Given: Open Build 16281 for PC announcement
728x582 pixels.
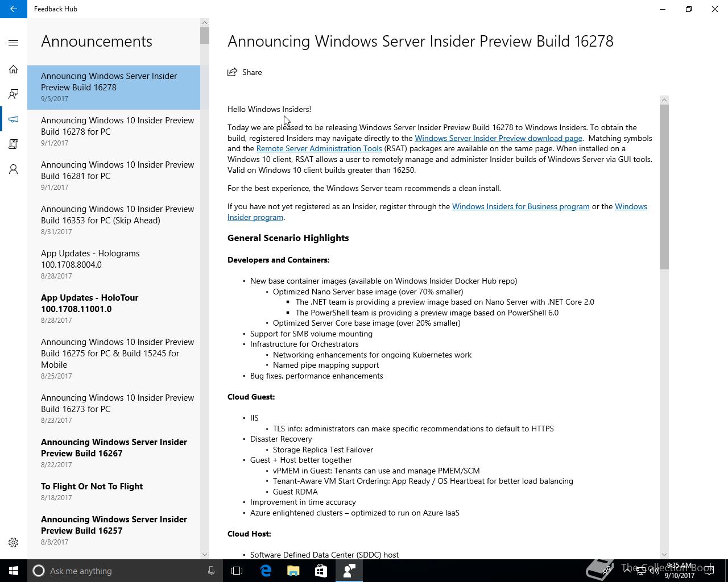Looking at the screenshot, I should 114,176.
